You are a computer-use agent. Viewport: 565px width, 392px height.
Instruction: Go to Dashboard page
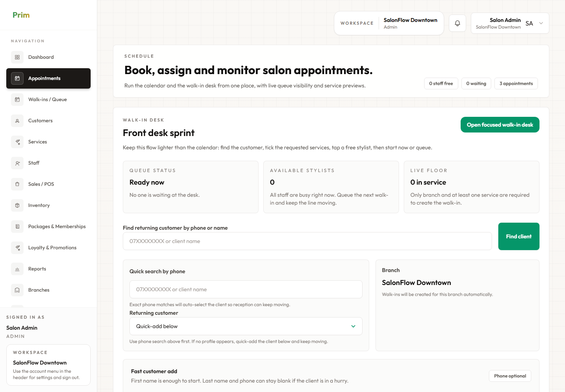pos(41,57)
